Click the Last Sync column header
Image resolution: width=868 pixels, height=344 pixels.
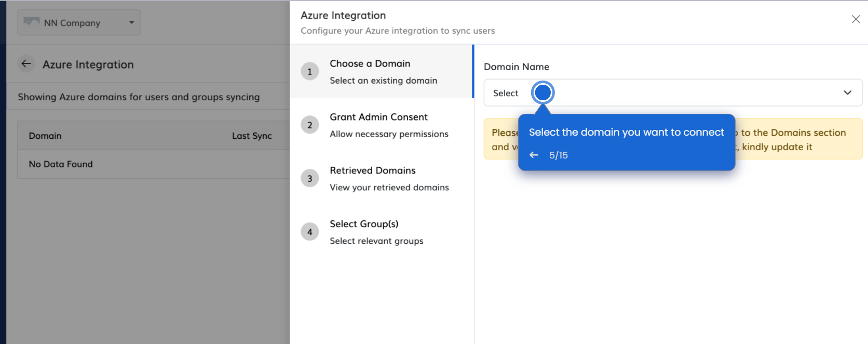tap(252, 136)
